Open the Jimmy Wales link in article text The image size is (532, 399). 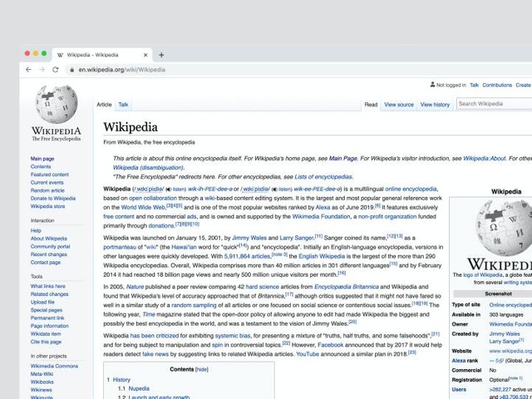click(249, 238)
